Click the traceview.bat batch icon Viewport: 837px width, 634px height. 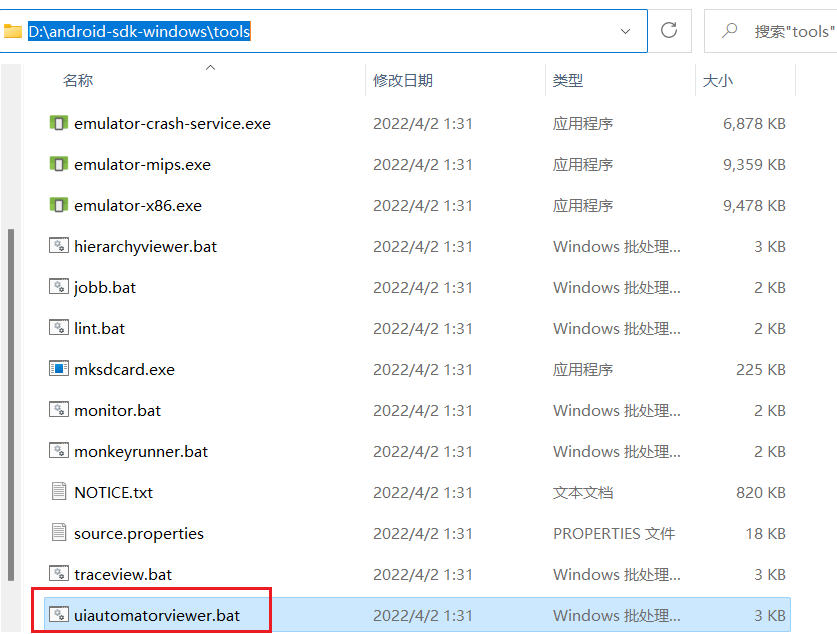point(59,574)
